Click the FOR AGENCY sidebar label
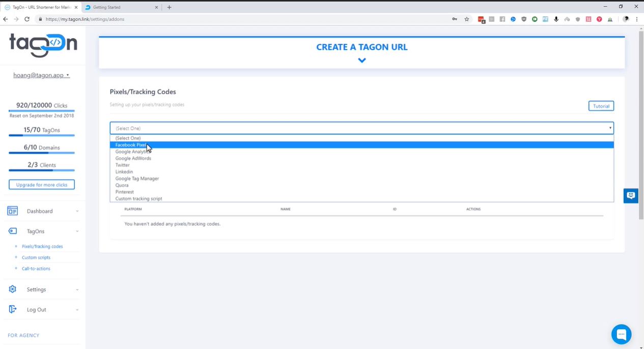 tap(23, 335)
